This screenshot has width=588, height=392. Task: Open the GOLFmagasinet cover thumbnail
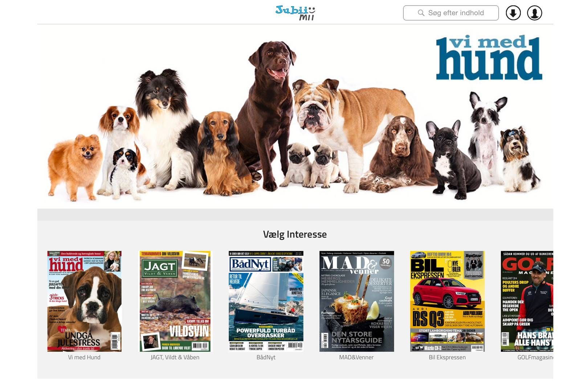click(x=527, y=301)
